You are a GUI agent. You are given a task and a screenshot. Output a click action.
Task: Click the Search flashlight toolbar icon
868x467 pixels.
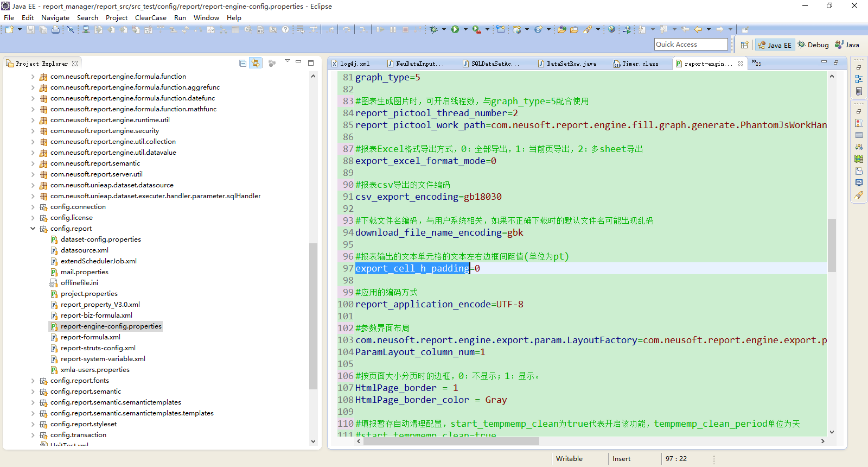[588, 29]
